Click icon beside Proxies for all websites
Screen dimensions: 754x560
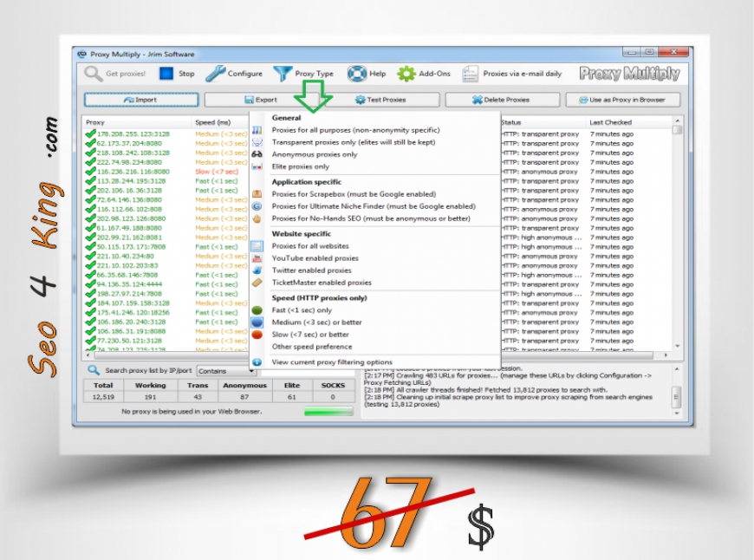[257, 246]
